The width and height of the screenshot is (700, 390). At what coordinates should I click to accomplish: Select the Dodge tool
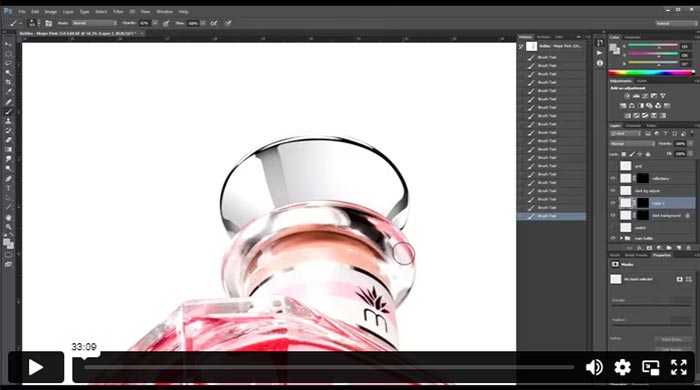point(8,169)
